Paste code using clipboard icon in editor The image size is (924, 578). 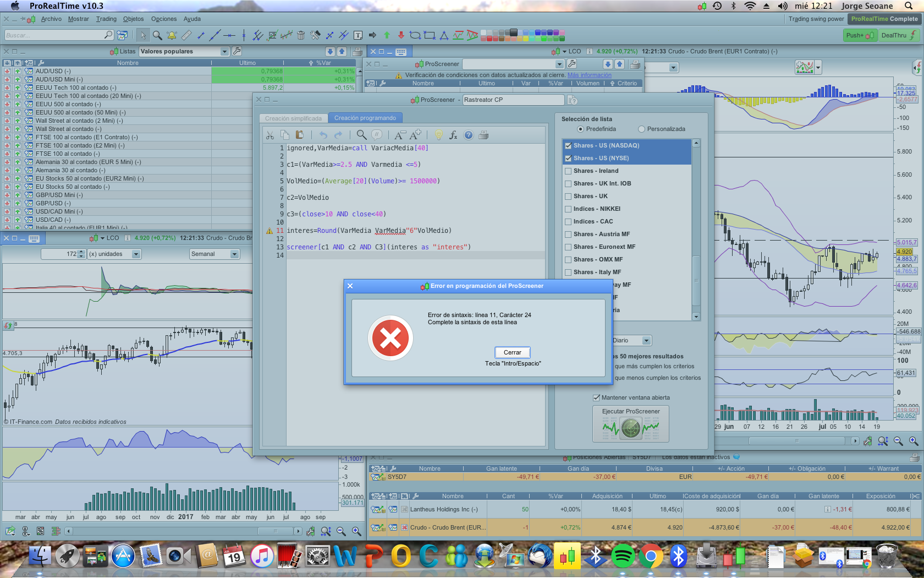coord(299,135)
